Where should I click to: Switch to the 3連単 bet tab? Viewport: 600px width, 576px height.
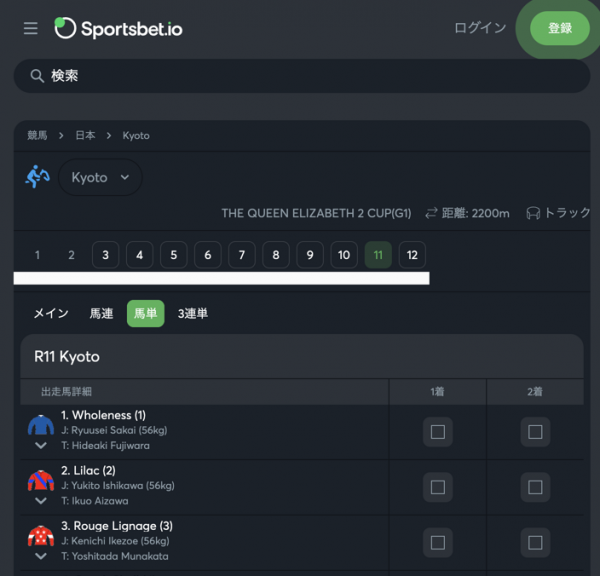coord(193,313)
